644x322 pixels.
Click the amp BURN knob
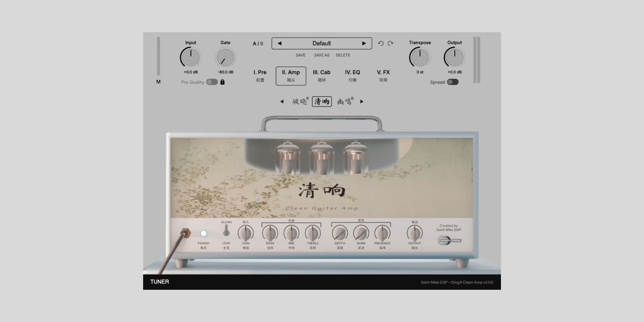coord(361,233)
